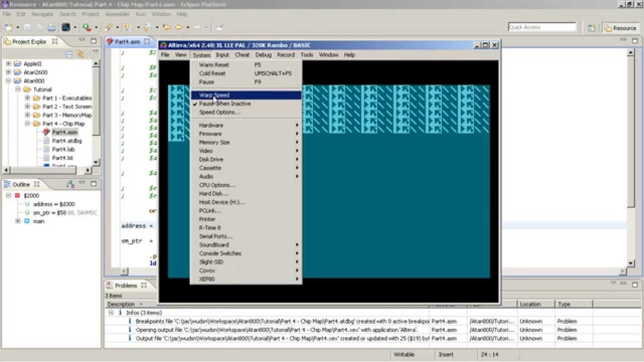
Task: Click the Quick Access search field
Action: click(541, 27)
